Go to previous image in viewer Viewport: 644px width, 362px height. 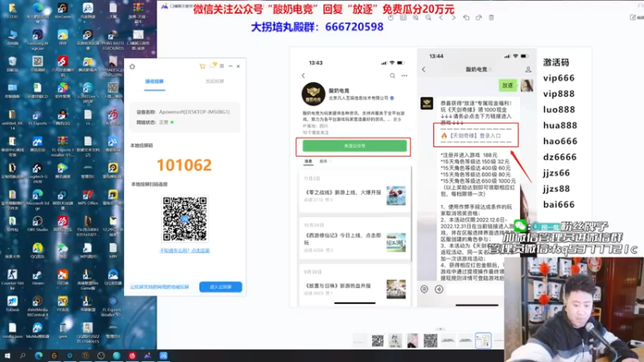(440, 18)
